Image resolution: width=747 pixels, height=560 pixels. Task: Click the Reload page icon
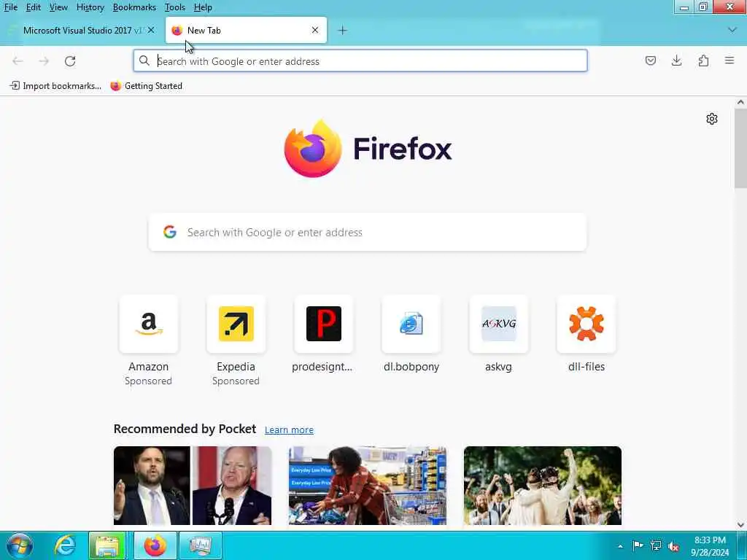(70, 61)
